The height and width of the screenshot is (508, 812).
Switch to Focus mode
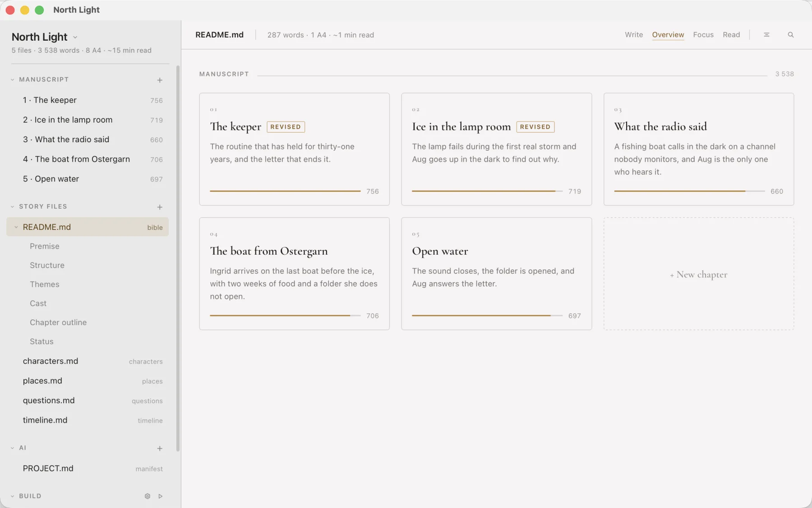[x=703, y=35]
